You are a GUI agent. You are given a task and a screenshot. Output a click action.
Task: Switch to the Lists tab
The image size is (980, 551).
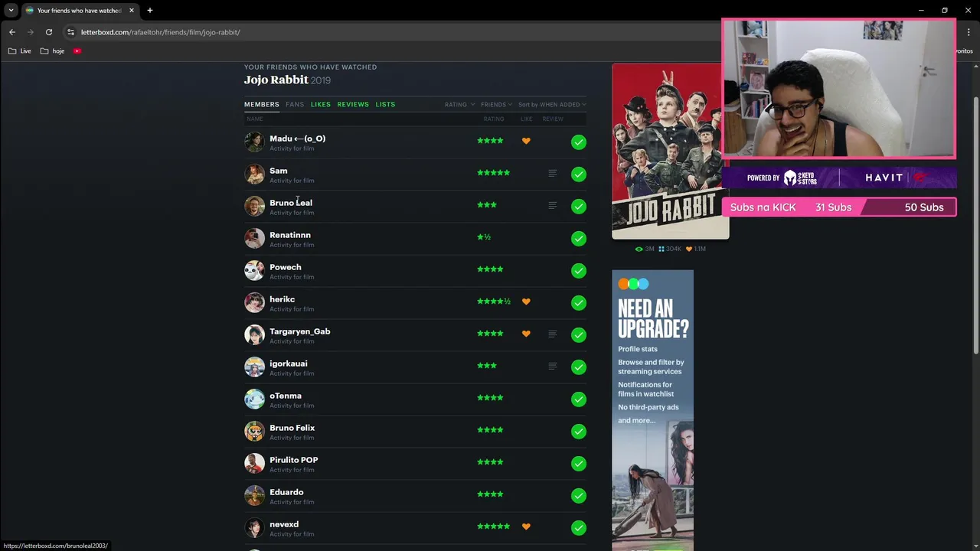point(385,104)
